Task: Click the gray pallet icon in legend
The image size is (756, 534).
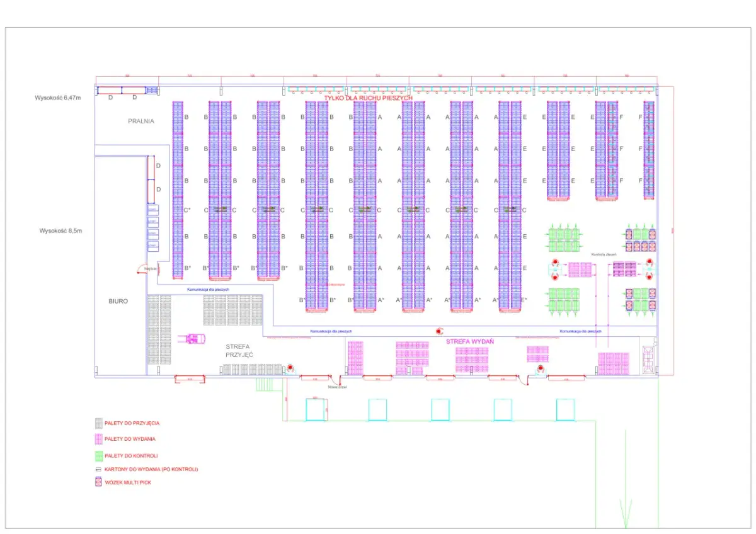Action: 98,423
